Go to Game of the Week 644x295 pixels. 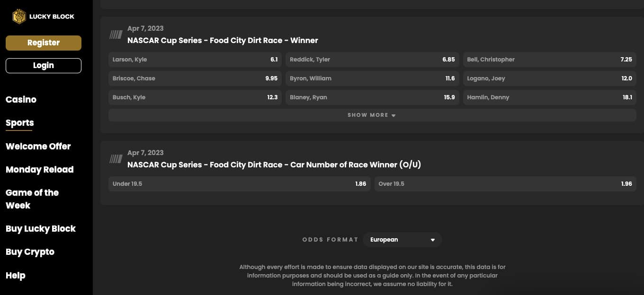(32, 199)
